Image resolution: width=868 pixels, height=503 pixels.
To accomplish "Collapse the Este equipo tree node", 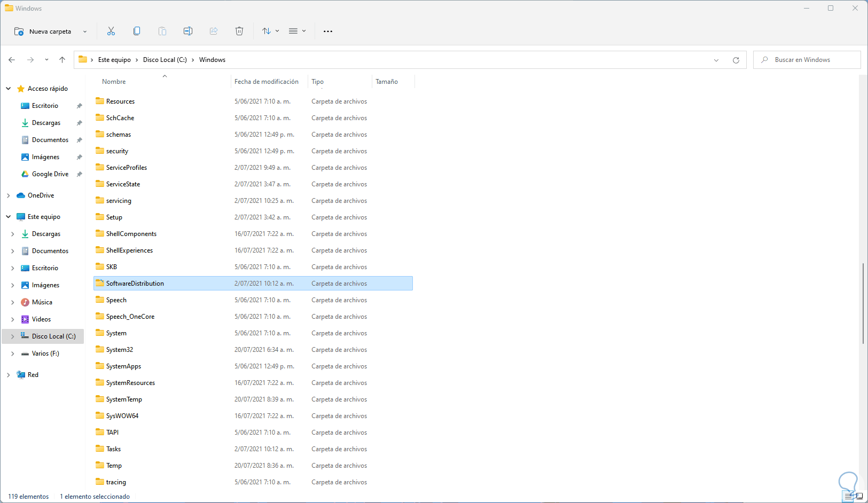I will pos(9,217).
